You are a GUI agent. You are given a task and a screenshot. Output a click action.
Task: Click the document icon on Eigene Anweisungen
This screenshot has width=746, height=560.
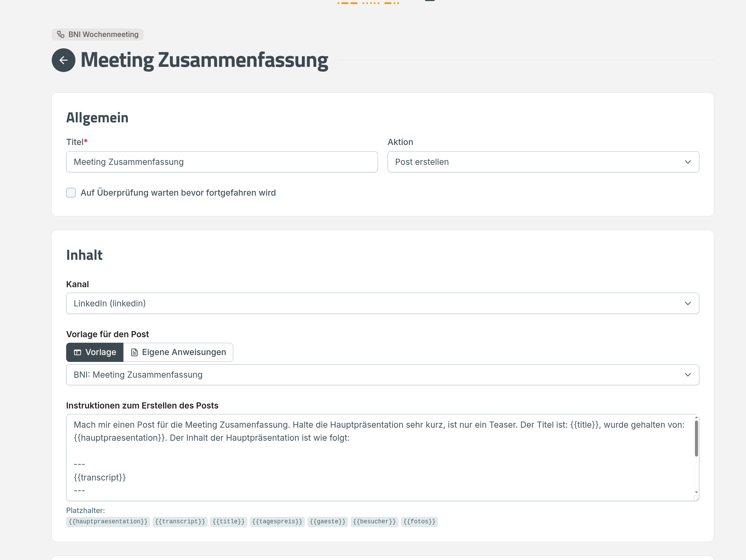[134, 352]
